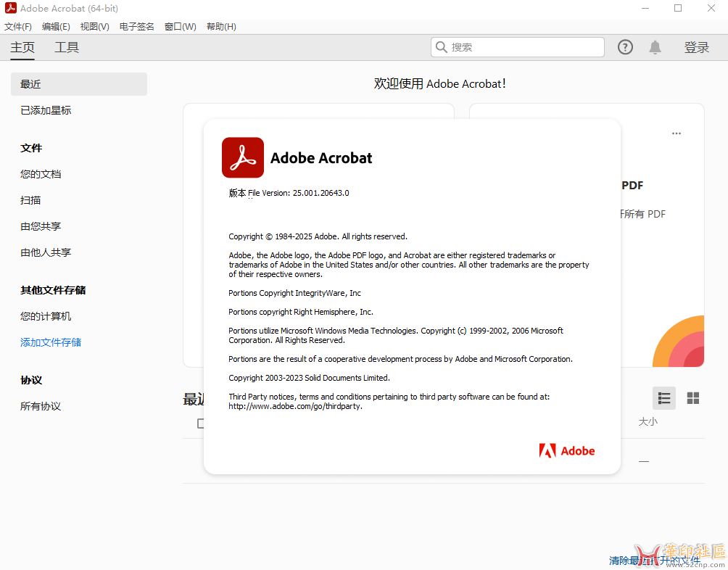
Task: Open the 视图(V) menu
Action: [95, 26]
